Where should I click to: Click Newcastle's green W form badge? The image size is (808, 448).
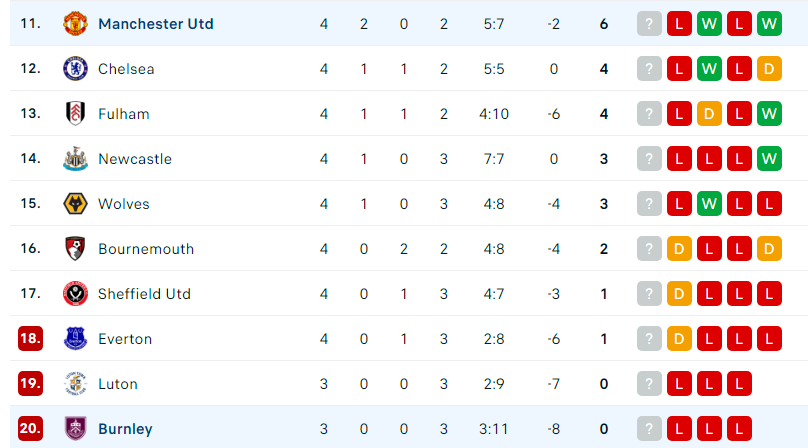tap(769, 159)
